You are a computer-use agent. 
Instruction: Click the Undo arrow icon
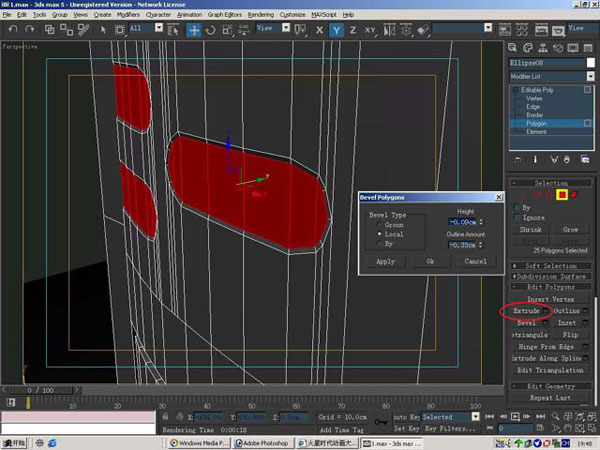click(13, 30)
